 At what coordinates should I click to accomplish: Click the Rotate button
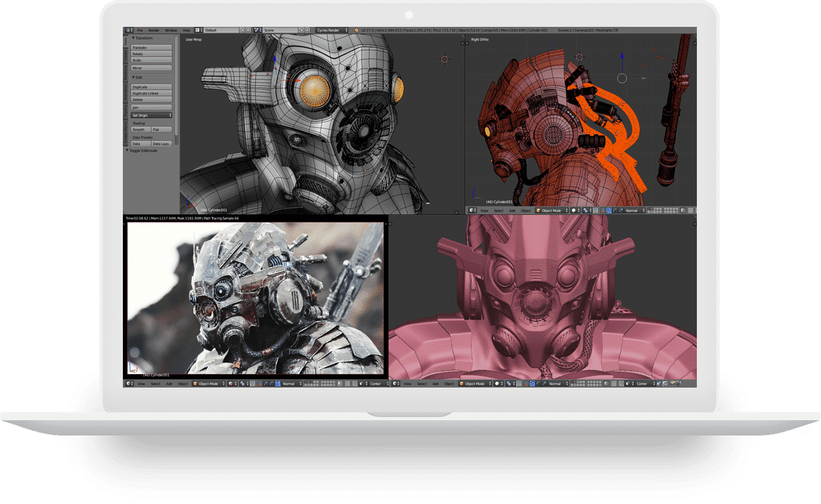coord(152,54)
